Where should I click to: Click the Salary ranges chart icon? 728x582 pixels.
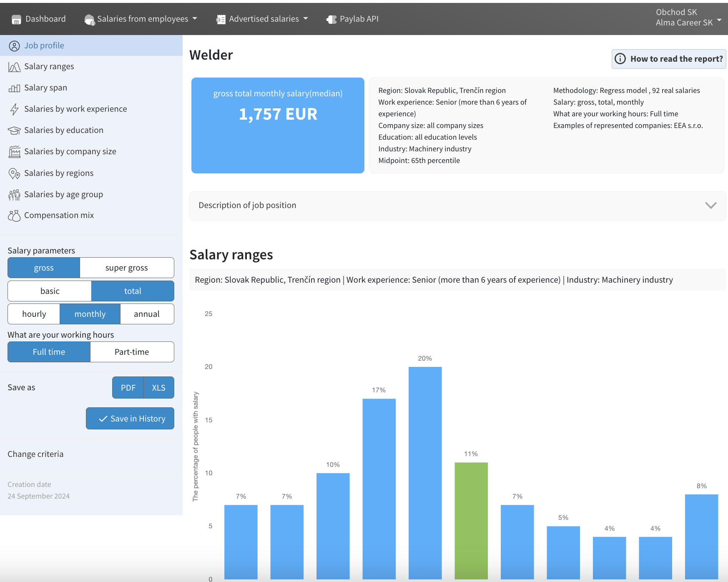[14, 67]
